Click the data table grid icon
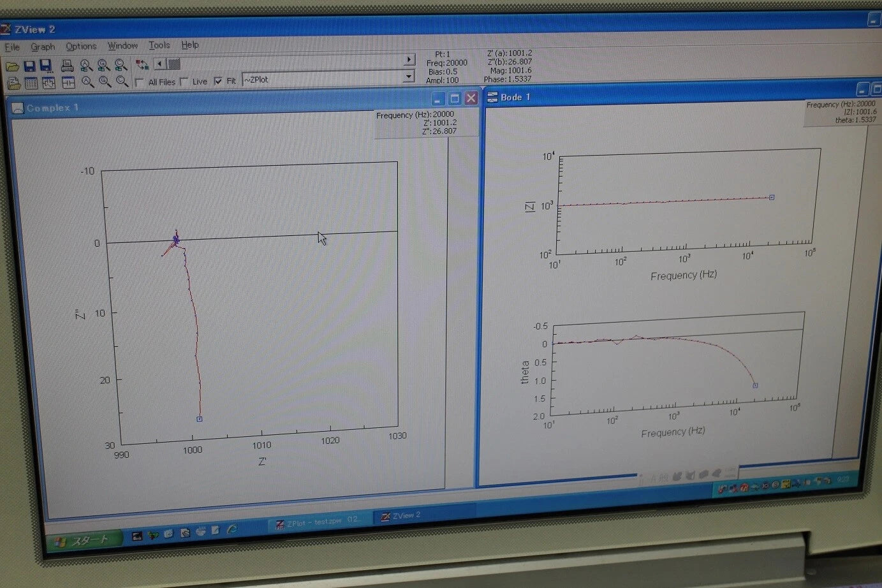The width and height of the screenshot is (882, 588). pos(31,83)
